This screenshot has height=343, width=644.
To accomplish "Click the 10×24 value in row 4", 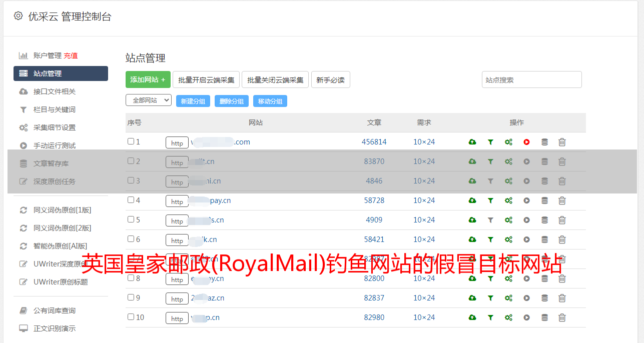I will coord(424,200).
